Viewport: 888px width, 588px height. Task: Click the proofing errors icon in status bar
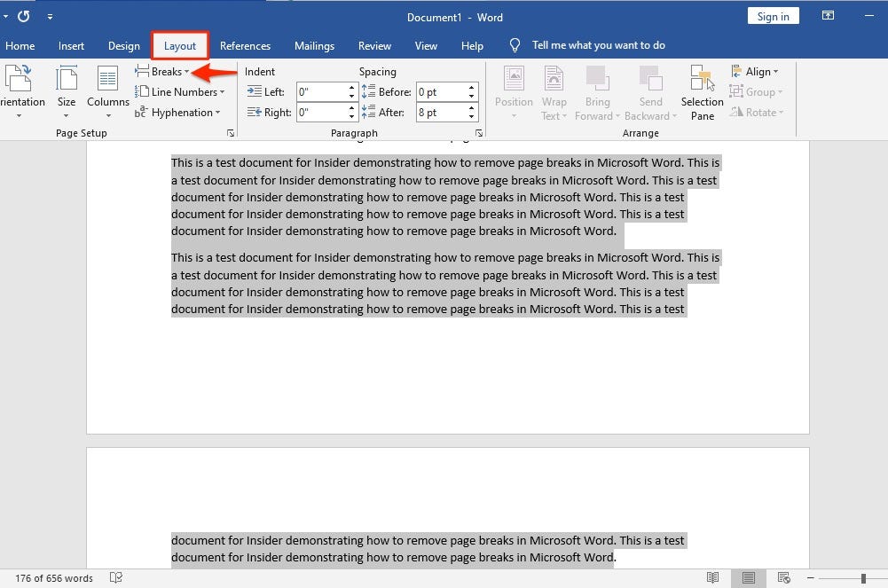click(x=116, y=577)
